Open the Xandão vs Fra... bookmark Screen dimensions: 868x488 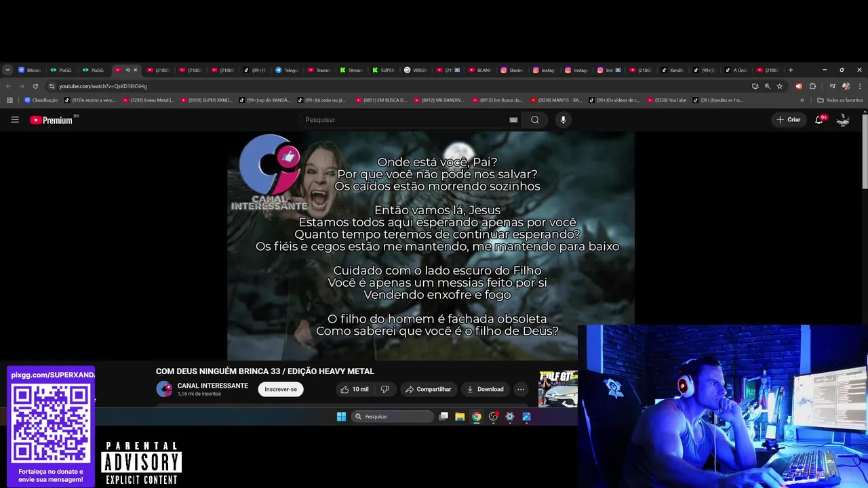coord(719,100)
